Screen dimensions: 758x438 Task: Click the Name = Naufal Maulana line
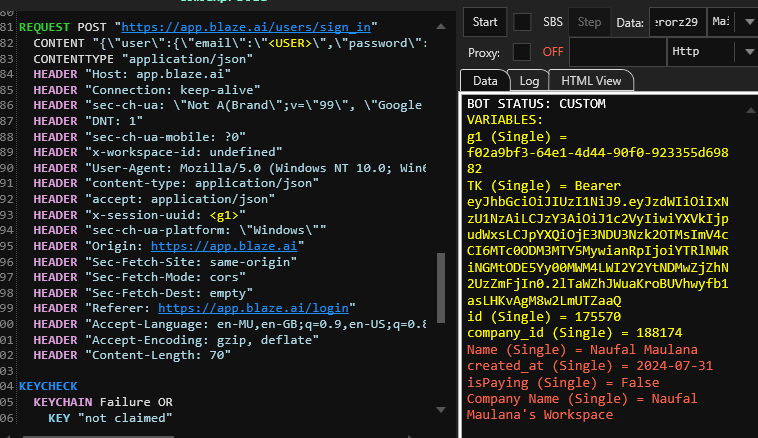pos(582,350)
